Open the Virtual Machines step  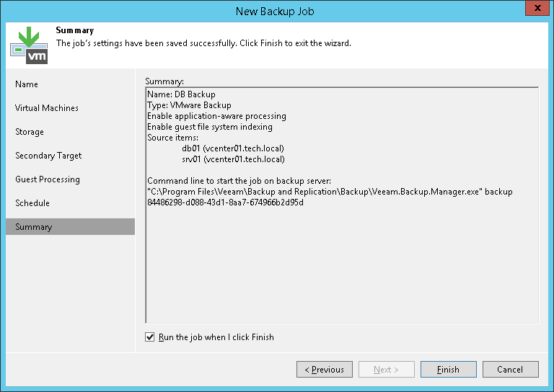click(47, 108)
